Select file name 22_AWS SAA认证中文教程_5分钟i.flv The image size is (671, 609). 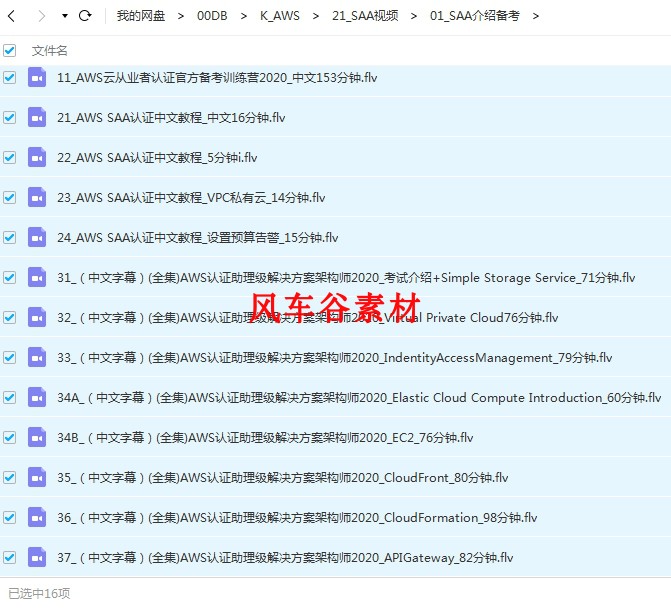click(x=157, y=158)
